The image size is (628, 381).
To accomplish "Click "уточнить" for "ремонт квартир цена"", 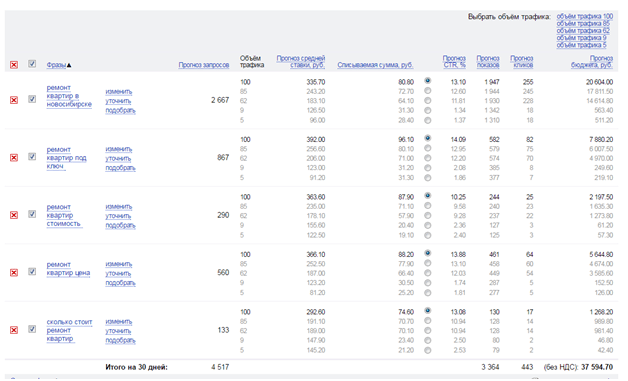I will (x=118, y=274).
